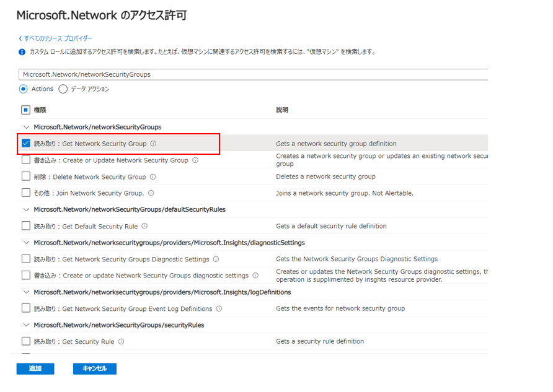This screenshot has height=392, width=553.
Task: Open info icon for Get Network Security Groups Diagnostic Settings
Action: pos(216,259)
